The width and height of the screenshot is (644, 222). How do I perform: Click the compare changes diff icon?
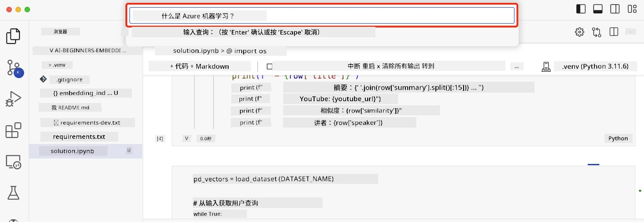tap(597, 32)
